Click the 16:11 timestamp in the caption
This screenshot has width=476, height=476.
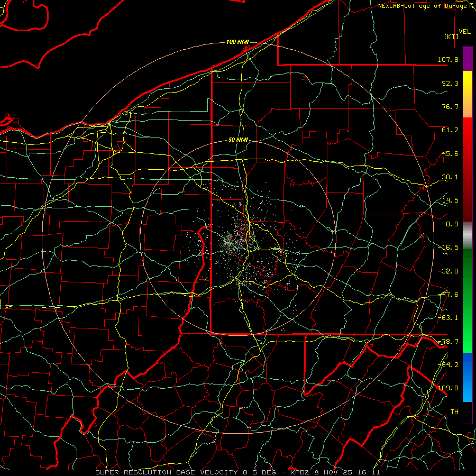370,472
